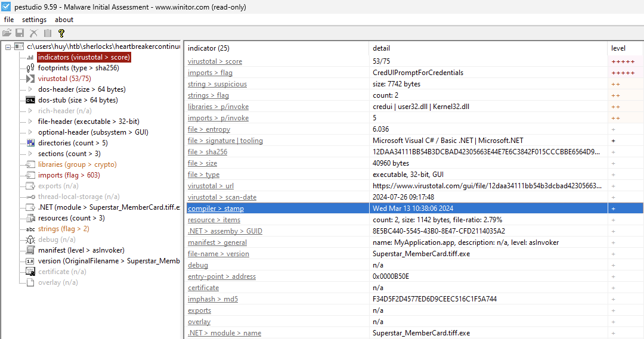The height and width of the screenshot is (339, 644).
Task: Click the dos-stub console icon
Action: click(x=30, y=100)
